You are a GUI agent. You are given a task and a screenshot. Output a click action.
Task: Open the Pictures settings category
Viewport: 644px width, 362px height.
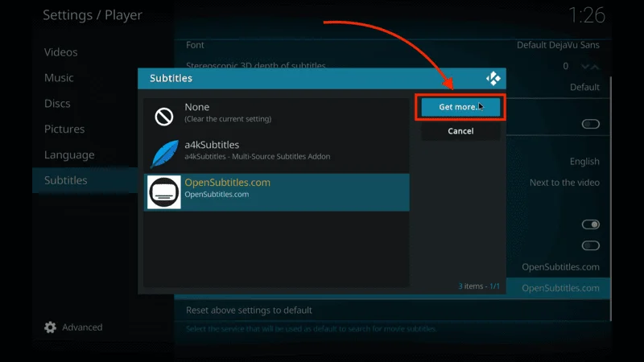pyautogui.click(x=64, y=129)
